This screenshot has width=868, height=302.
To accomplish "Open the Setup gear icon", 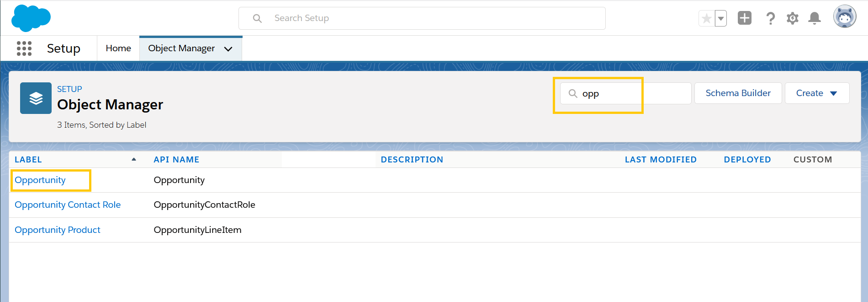I will pos(793,18).
